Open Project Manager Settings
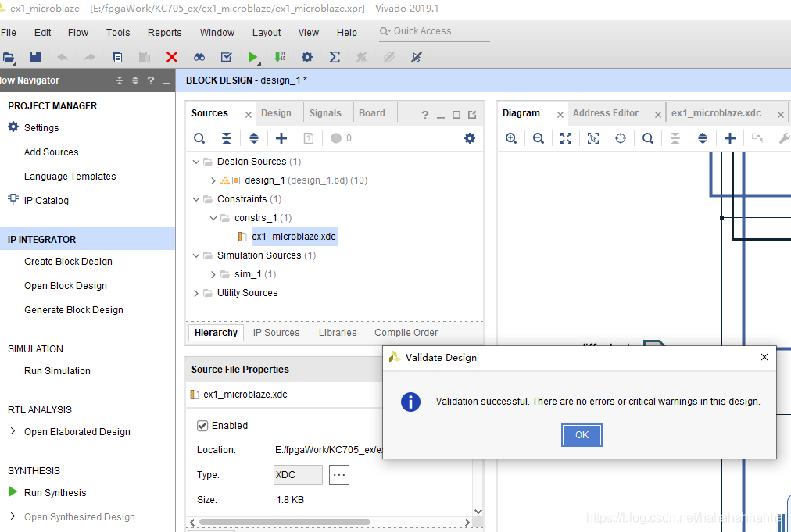Image resolution: width=791 pixels, height=532 pixels. tap(41, 128)
